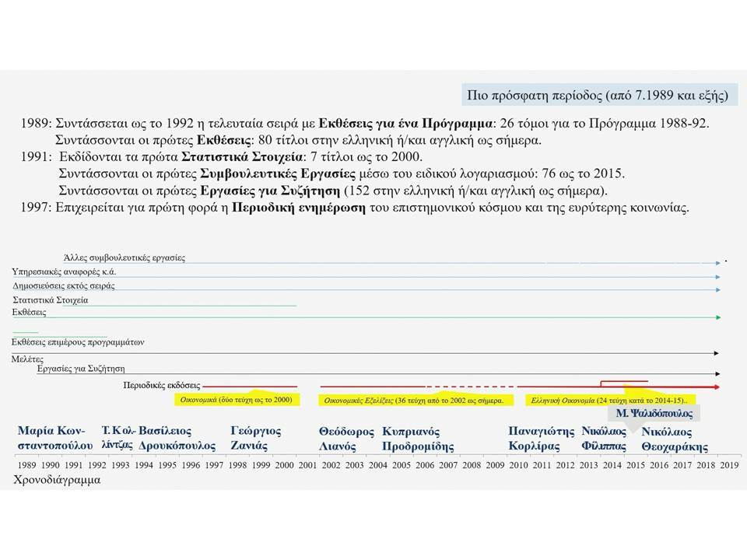Viewport: 747px width, 560px height.
Task: Click yellow box 'Ελληνική Οικονομία'
Action: click(x=610, y=400)
